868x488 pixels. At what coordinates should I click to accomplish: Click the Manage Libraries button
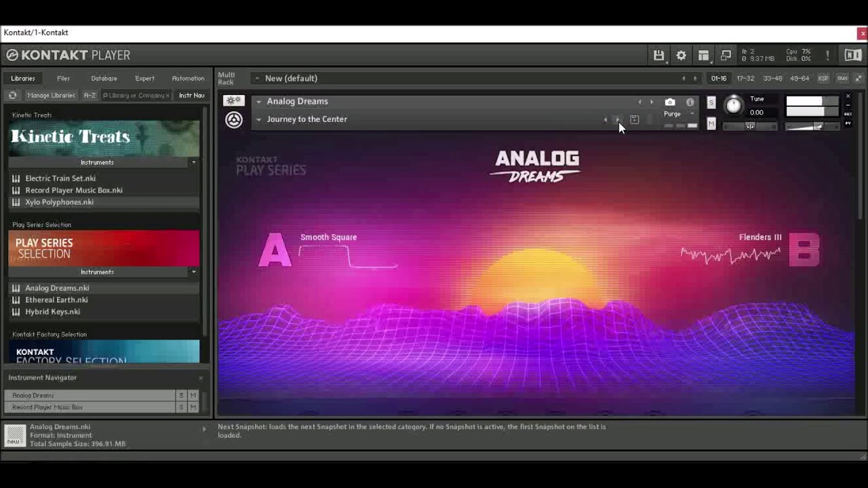pos(51,96)
